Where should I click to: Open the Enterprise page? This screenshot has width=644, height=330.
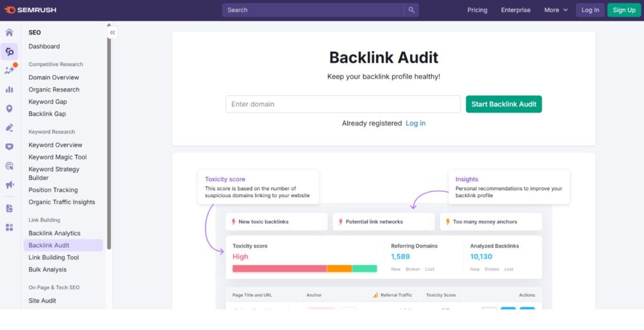[516, 10]
